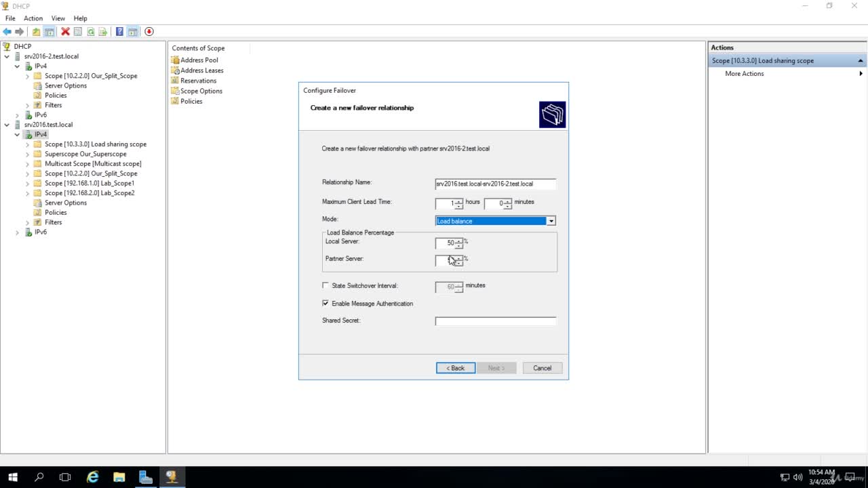868x488 pixels.
Task: Click the red X Delete toolbar icon
Action: pyautogui.click(x=65, y=32)
